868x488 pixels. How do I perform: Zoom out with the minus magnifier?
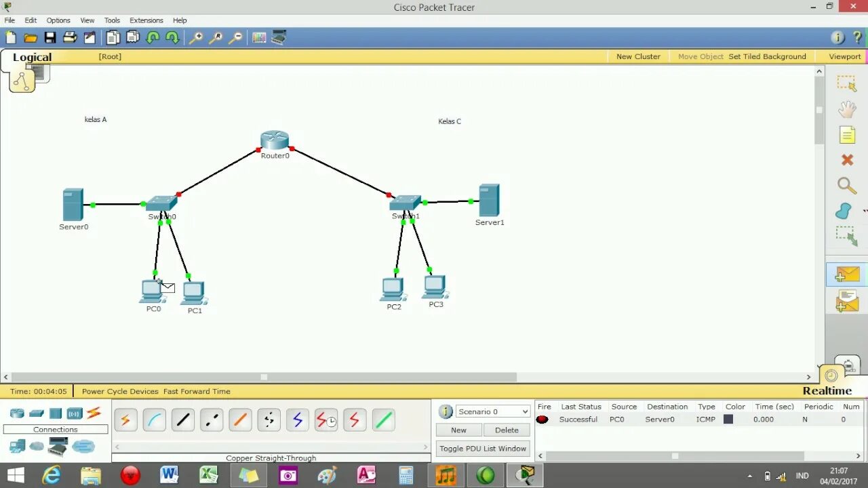(x=235, y=38)
